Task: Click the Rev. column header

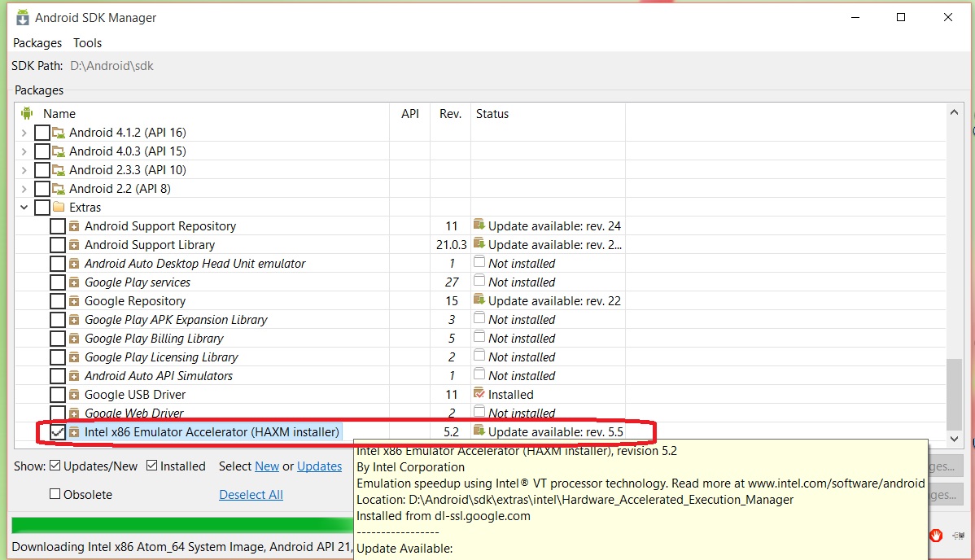Action: pos(450,114)
